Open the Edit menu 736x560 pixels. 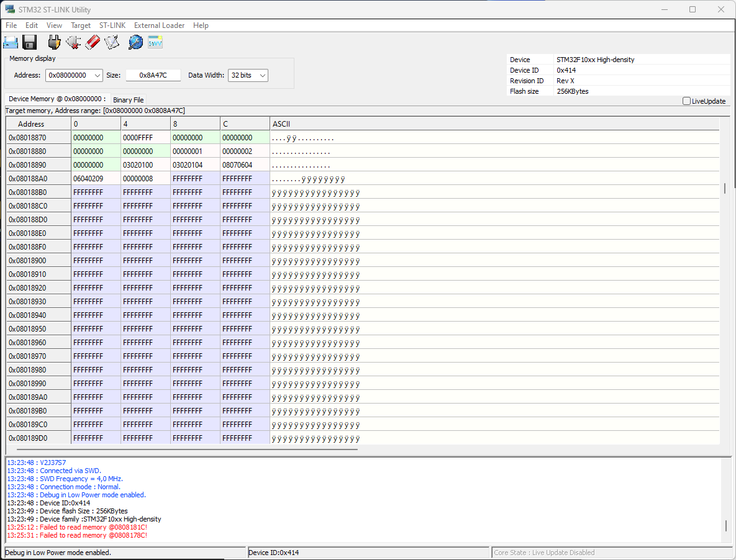pyautogui.click(x=32, y=25)
